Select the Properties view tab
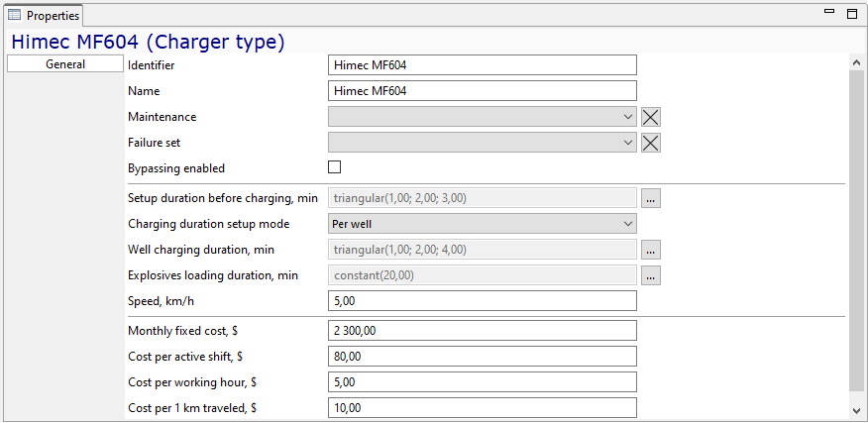Viewport: 868px width, 423px height. (45, 16)
